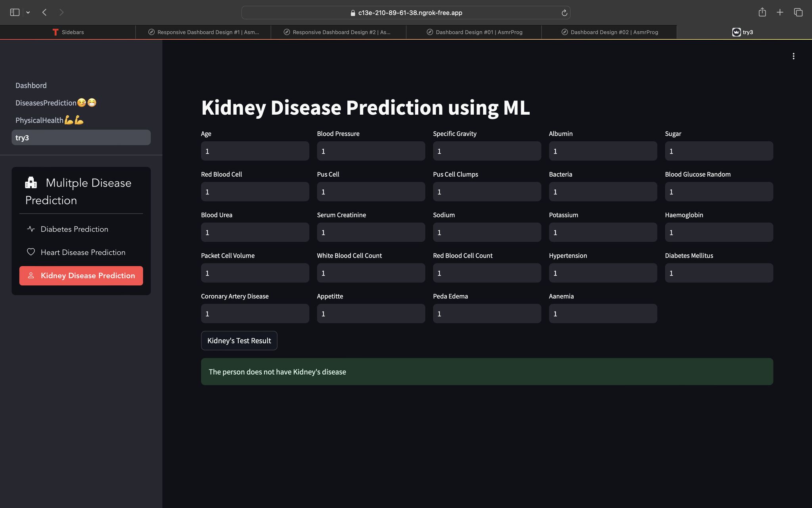Viewport: 812px width, 508px height.
Task: Add a new tab with the plus icon
Action: pyautogui.click(x=779, y=12)
